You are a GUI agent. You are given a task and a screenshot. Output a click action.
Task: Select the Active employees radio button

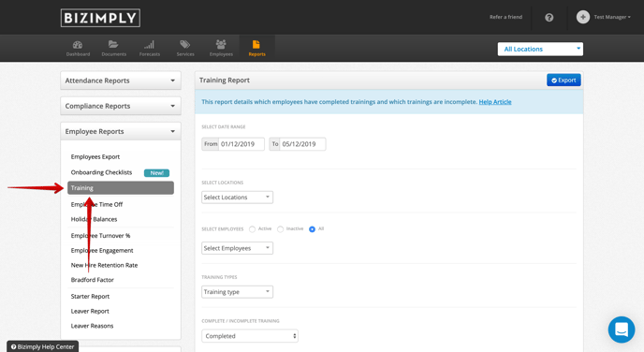252,229
